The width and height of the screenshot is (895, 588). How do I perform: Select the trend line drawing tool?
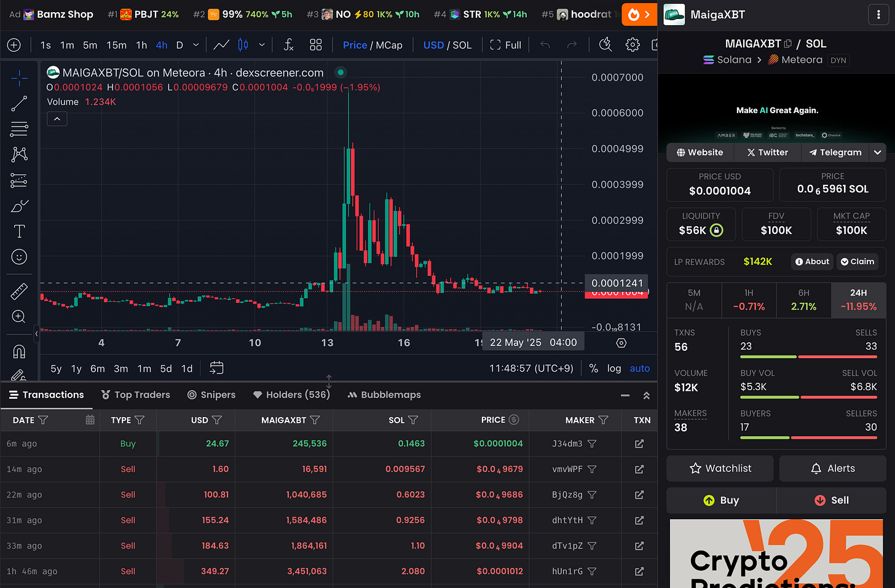point(19,104)
